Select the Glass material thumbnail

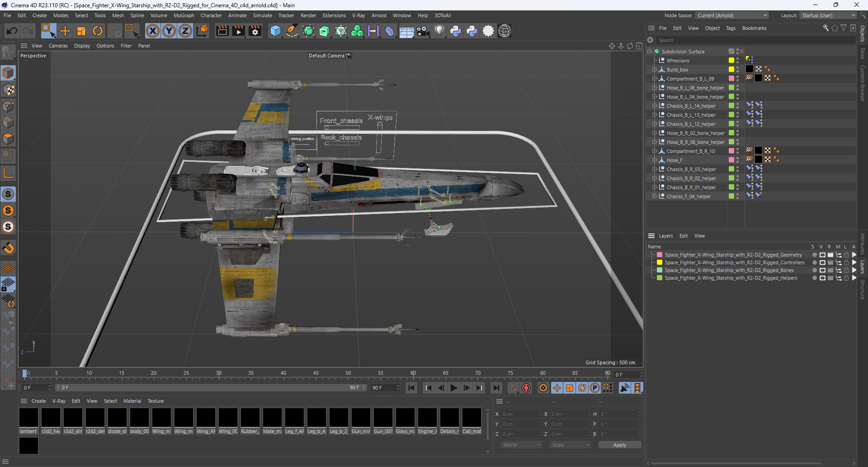pyautogui.click(x=405, y=418)
